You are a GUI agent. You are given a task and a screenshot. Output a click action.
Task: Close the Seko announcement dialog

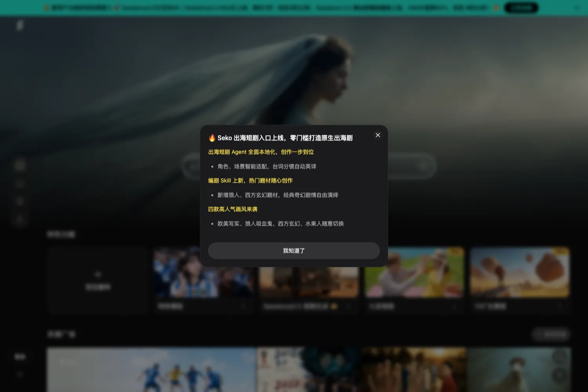tap(378, 135)
